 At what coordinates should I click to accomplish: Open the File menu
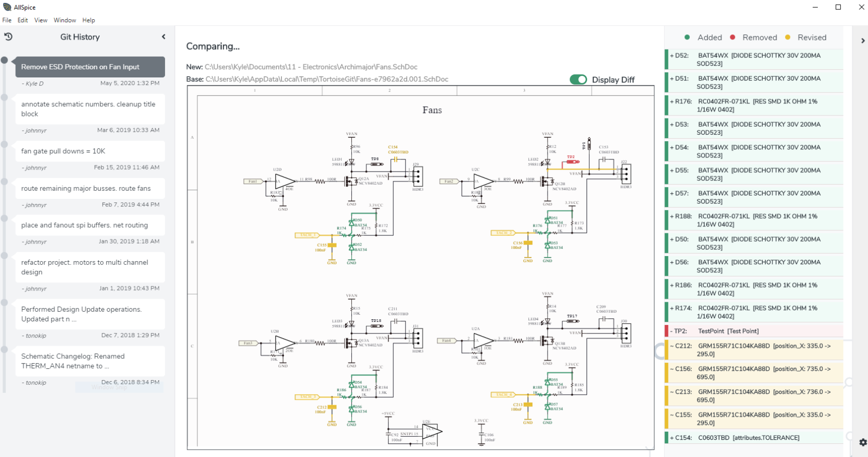click(7, 20)
